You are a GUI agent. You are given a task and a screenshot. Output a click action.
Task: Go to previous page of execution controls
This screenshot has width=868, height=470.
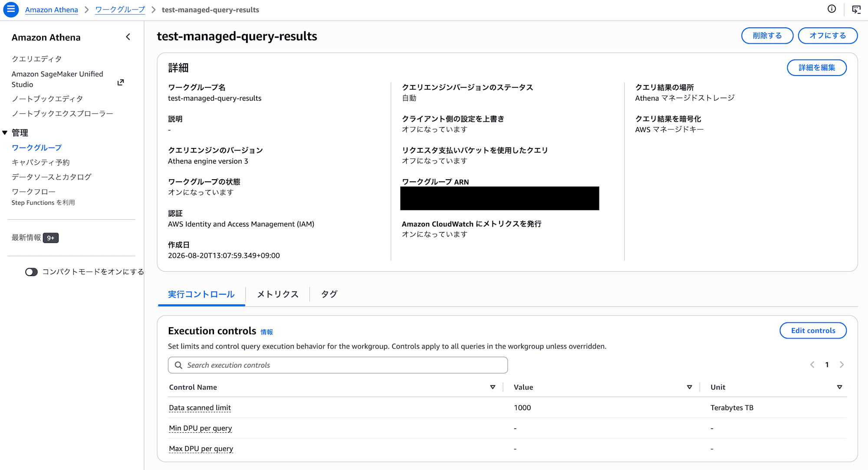click(812, 365)
